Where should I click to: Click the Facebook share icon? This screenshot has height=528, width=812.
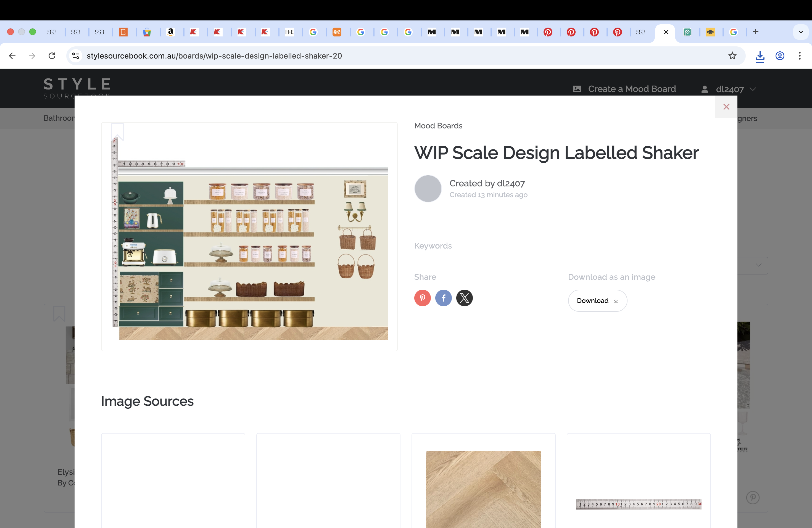443,298
